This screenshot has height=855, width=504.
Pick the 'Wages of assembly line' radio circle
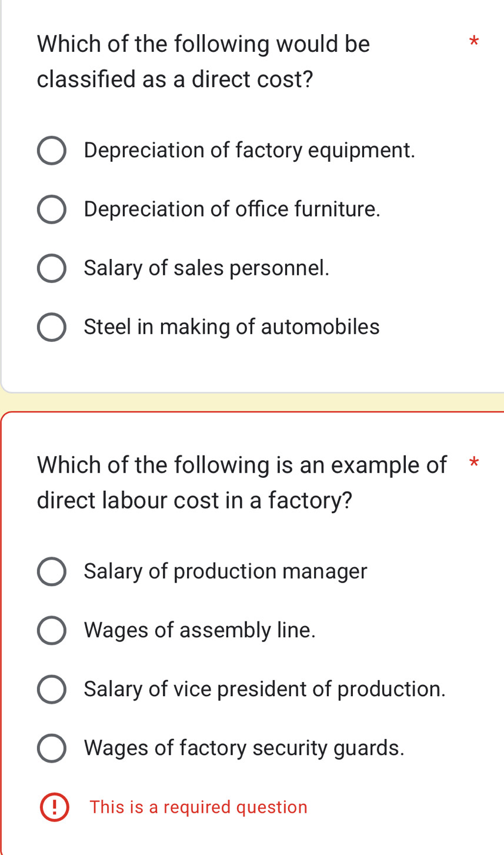click(x=52, y=631)
